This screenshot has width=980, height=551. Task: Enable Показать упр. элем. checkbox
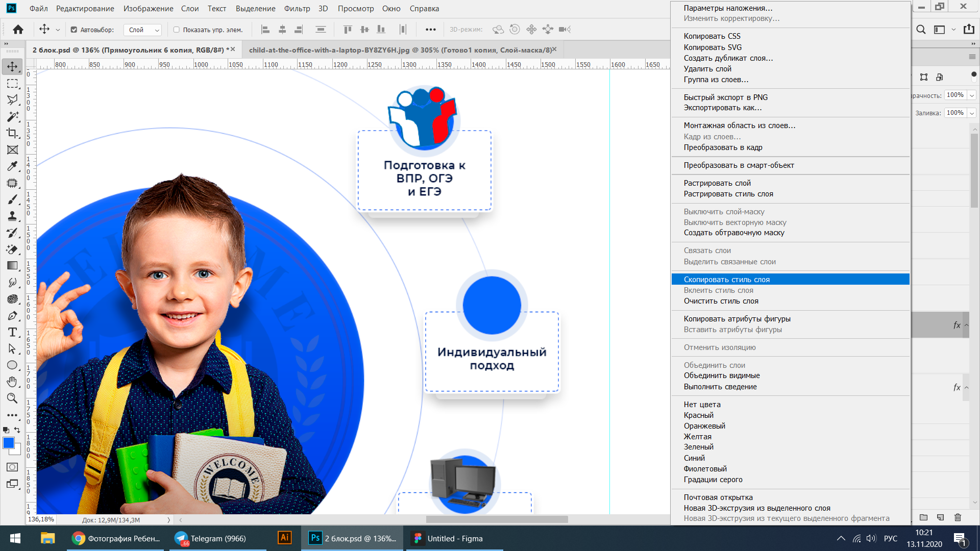[x=177, y=30]
